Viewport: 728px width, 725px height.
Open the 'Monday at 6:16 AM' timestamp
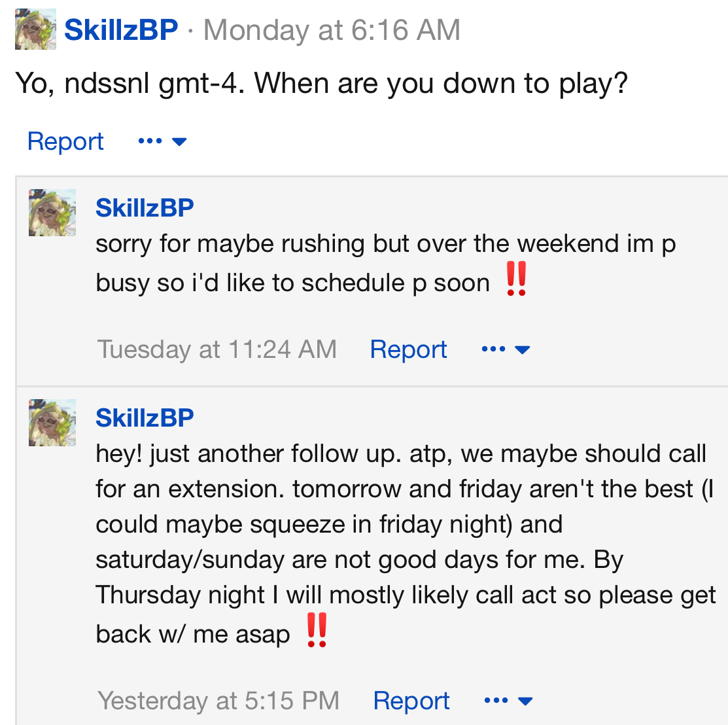[x=332, y=29]
